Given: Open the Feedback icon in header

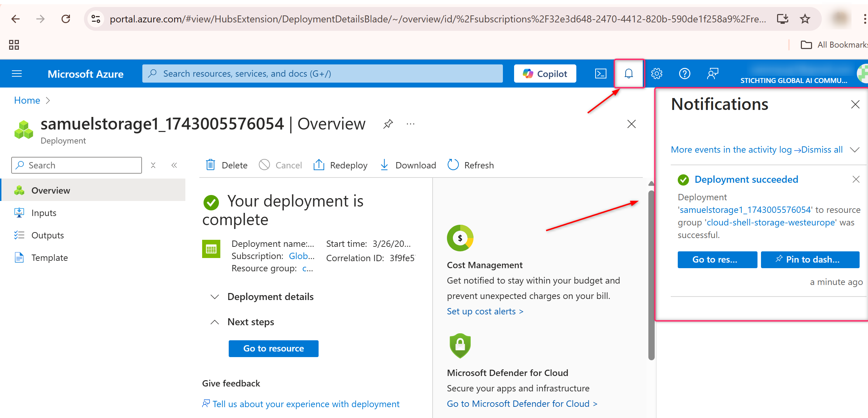Looking at the screenshot, I should tap(712, 74).
